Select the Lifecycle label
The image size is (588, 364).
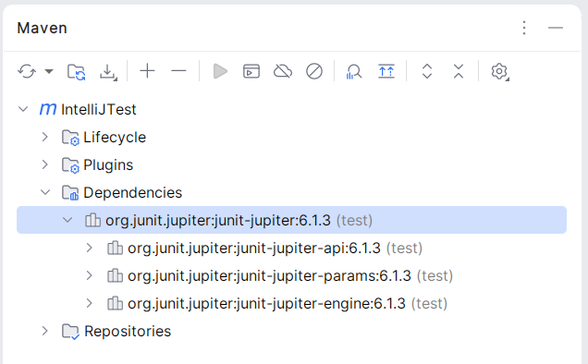(x=115, y=138)
